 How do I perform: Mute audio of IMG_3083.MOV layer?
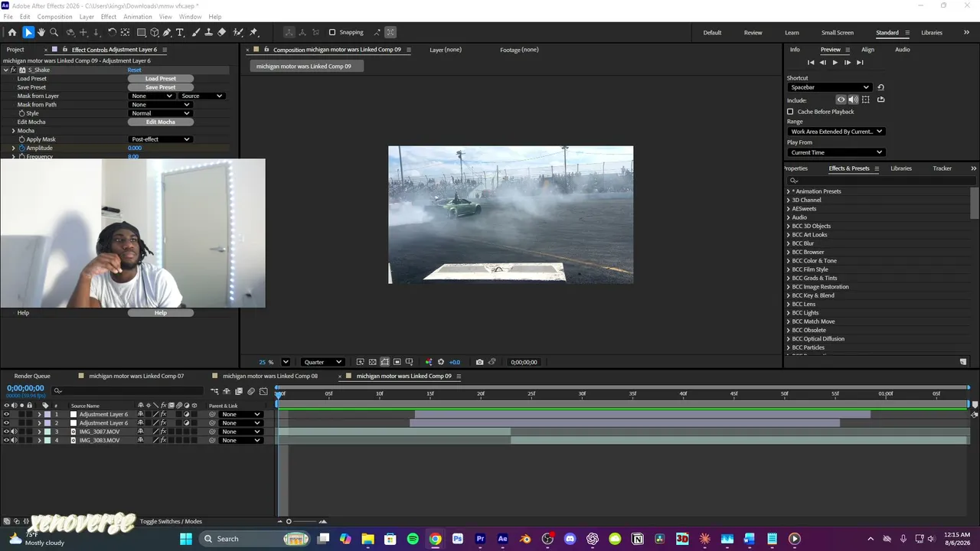tap(14, 440)
